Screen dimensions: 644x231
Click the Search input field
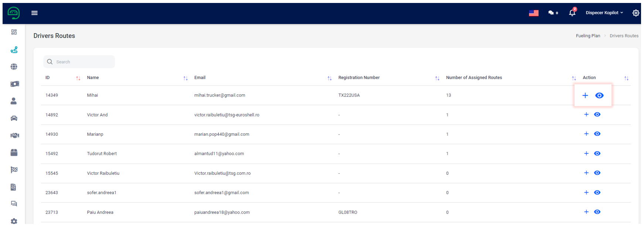tap(79, 62)
